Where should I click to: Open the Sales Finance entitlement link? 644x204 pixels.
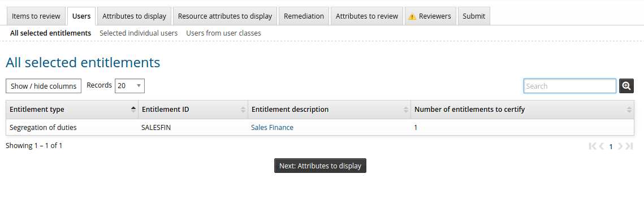pyautogui.click(x=272, y=128)
